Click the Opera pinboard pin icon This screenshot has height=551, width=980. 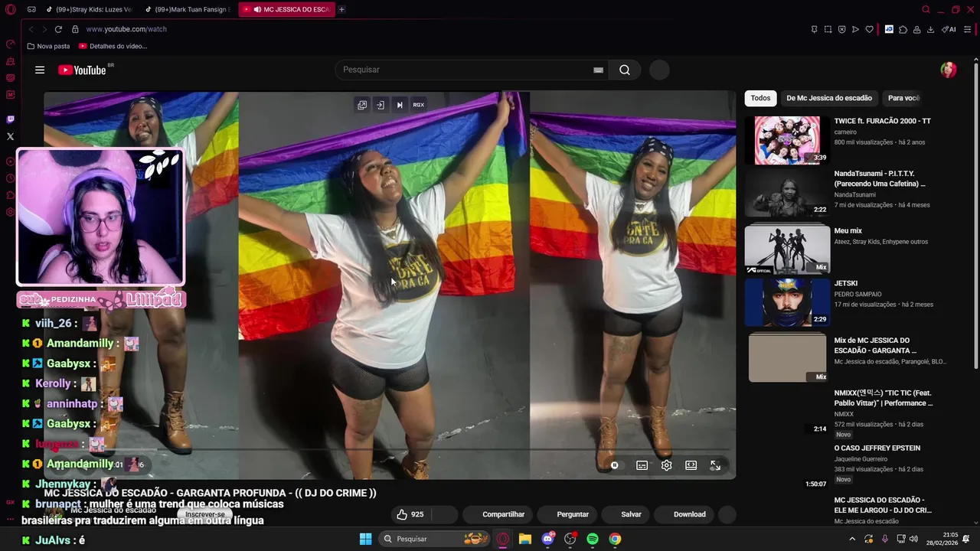coord(814,29)
